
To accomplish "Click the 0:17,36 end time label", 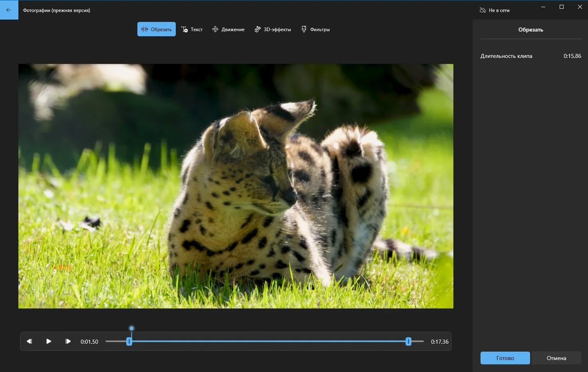I will tap(439, 342).
